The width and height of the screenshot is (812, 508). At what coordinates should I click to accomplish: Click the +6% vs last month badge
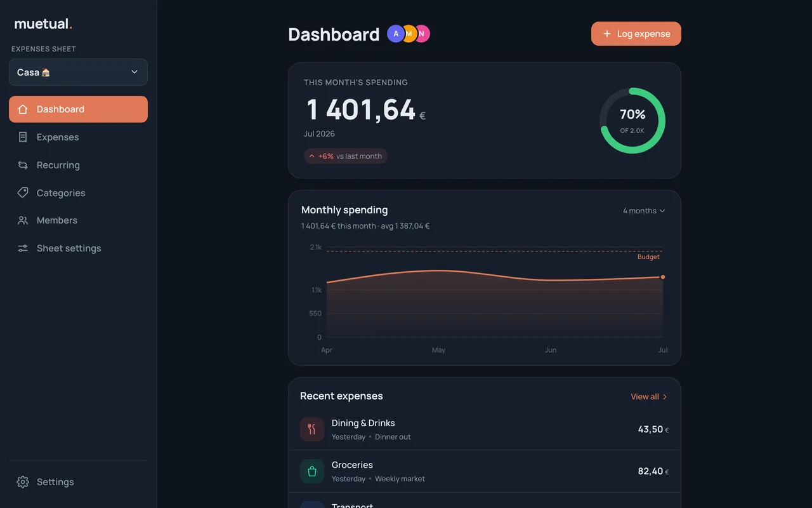coord(346,156)
